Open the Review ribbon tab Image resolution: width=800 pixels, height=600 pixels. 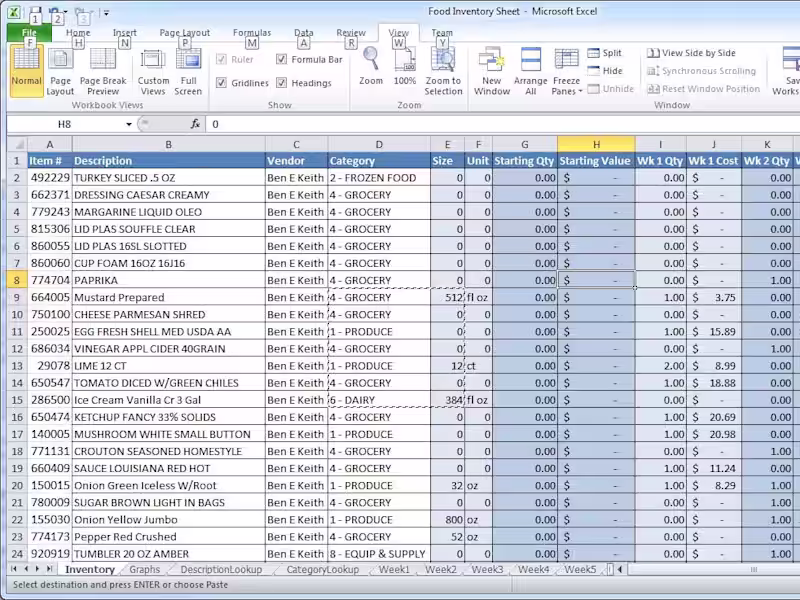coord(351,33)
